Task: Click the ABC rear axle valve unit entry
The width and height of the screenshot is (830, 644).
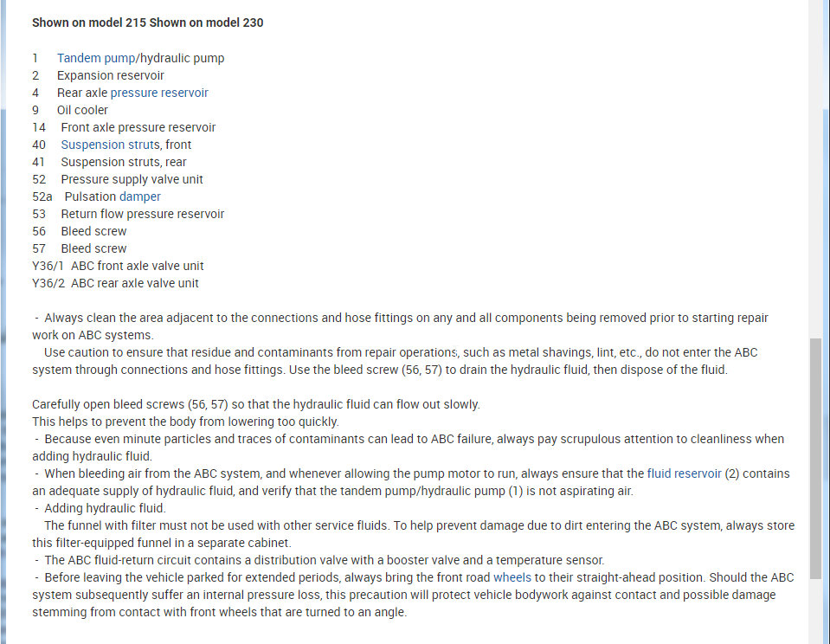Action: [x=134, y=283]
